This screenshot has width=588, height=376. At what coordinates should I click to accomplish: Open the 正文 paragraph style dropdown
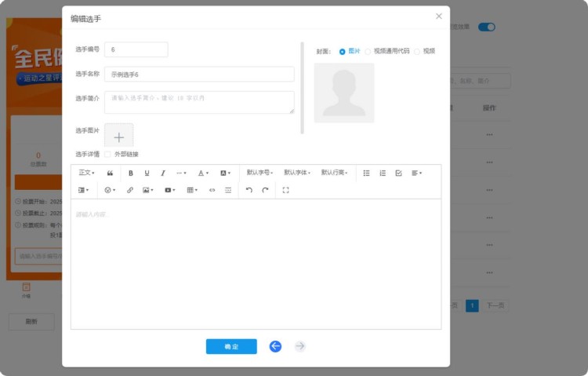coord(86,173)
